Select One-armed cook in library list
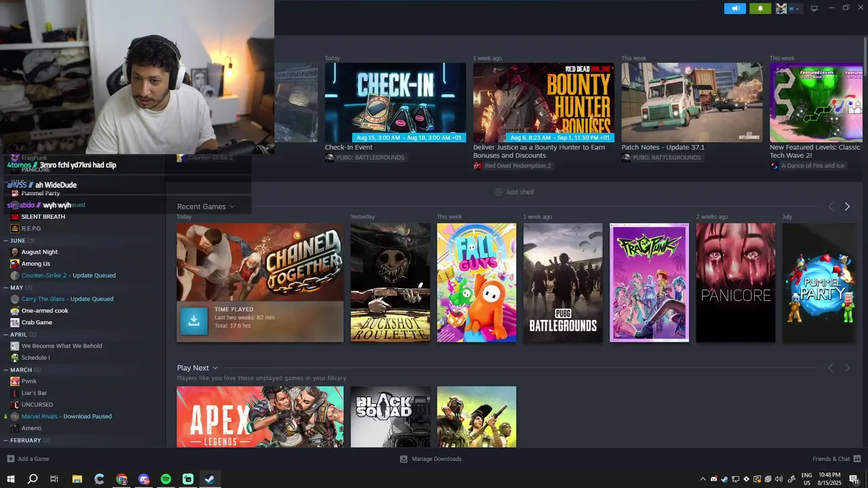 (x=45, y=310)
